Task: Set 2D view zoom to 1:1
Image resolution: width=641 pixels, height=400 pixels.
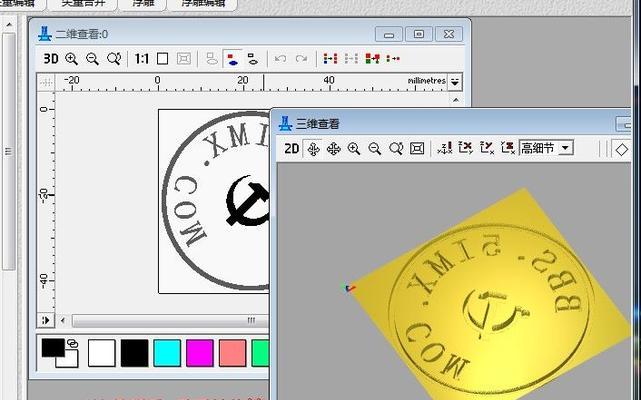Action: click(141, 59)
